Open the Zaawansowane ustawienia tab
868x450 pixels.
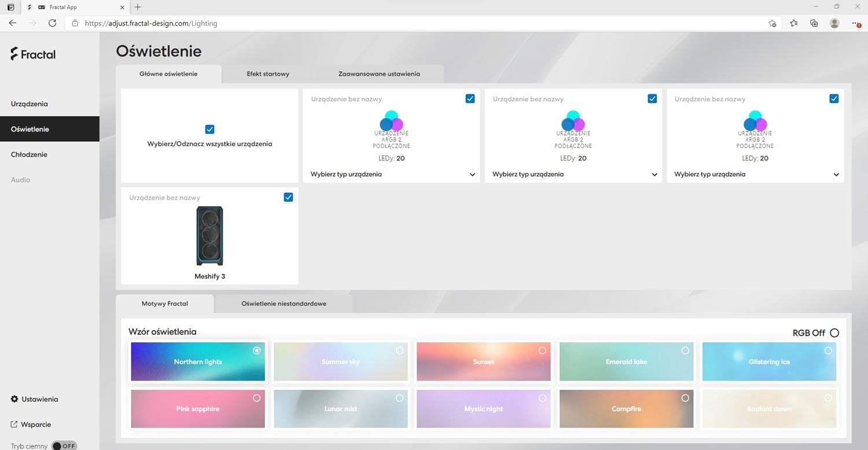click(x=379, y=74)
